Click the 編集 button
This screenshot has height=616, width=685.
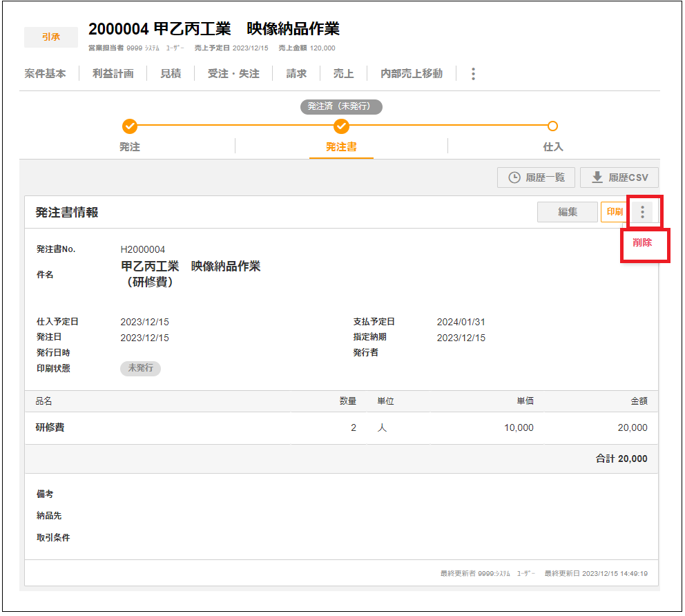(x=567, y=212)
